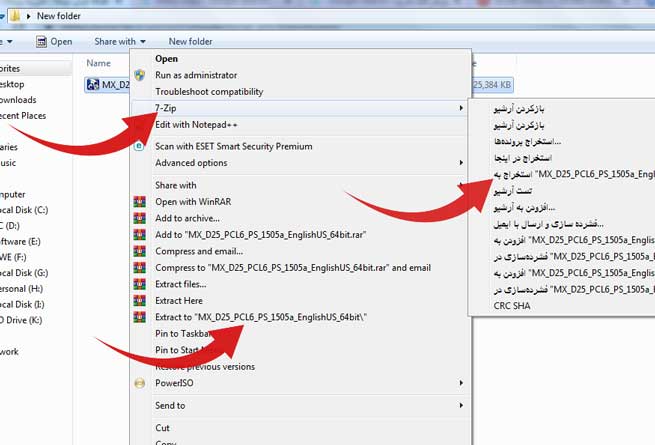Image resolution: width=655 pixels, height=445 pixels.
Task: Select CRC SHA in 7-Zip submenu
Action: pyautogui.click(x=512, y=306)
